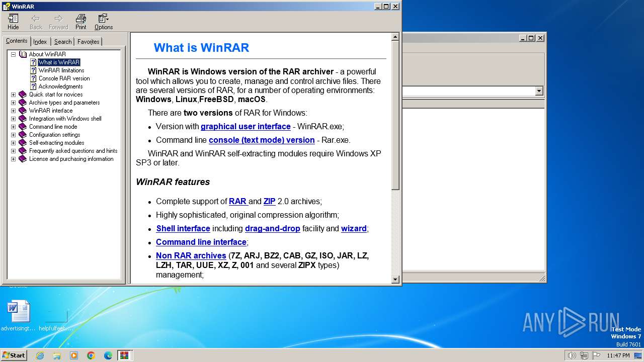Open the Non RAR archives link

click(191, 256)
